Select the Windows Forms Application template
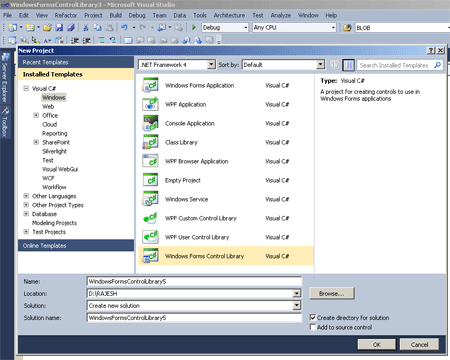 pyautogui.click(x=226, y=85)
